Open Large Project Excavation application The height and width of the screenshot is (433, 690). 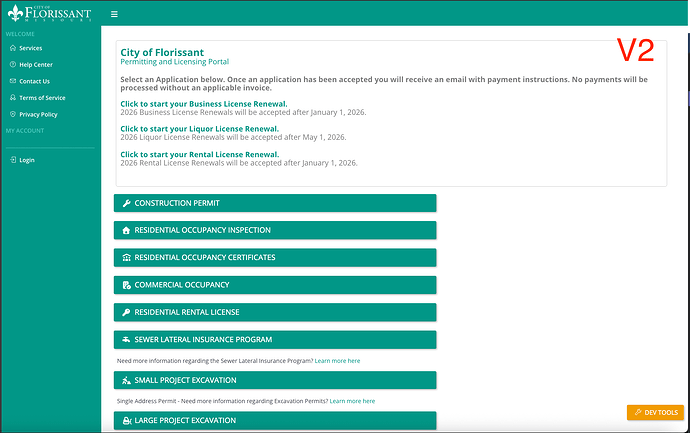tap(275, 421)
